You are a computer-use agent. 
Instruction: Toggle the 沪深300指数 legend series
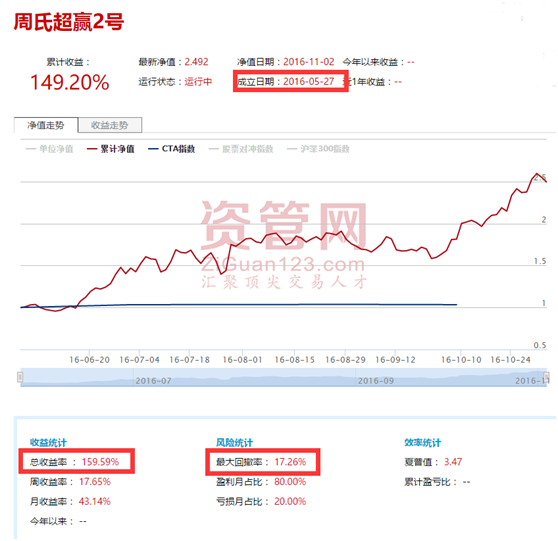319,149
